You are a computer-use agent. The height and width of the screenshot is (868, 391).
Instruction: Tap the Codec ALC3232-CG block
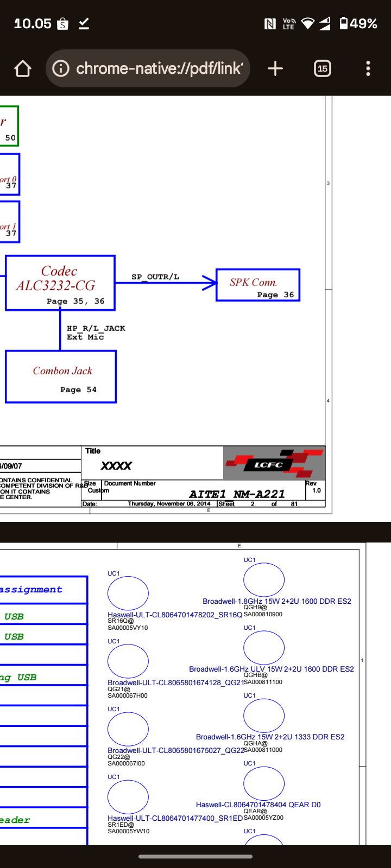point(60,283)
